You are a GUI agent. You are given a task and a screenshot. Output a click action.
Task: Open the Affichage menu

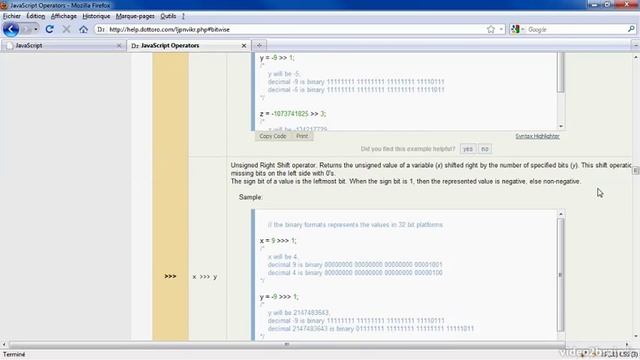(x=64, y=16)
